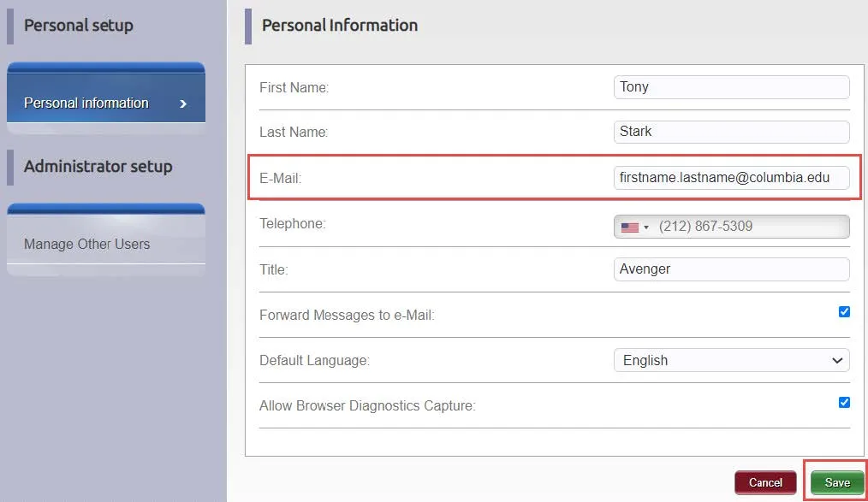Click the Telephone number input field
The width and height of the screenshot is (868, 502).
tap(731, 227)
